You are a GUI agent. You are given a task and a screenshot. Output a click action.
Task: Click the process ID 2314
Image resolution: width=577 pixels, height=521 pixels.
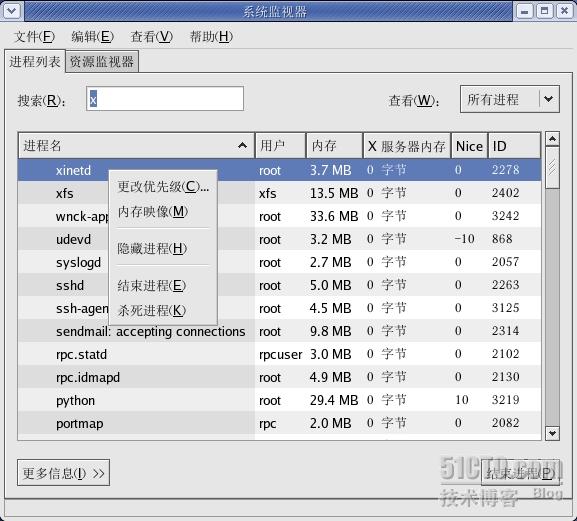[x=506, y=331]
